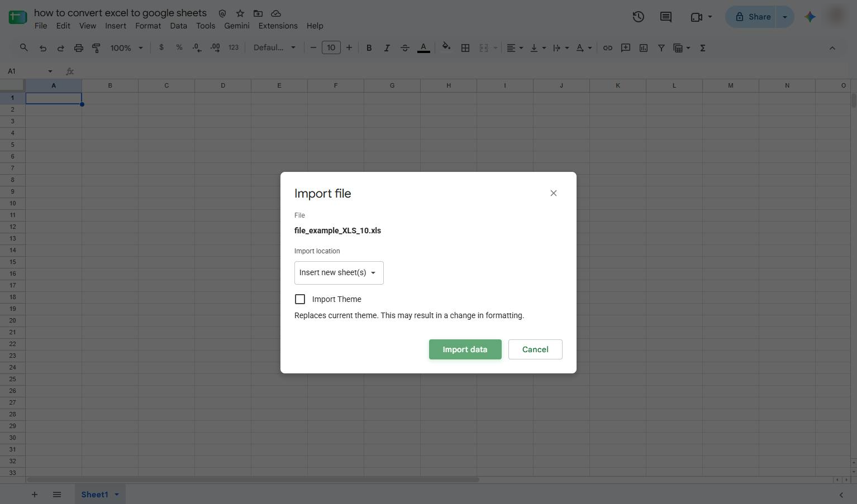Open the all sheets list icon
857x504 pixels.
coord(56,495)
